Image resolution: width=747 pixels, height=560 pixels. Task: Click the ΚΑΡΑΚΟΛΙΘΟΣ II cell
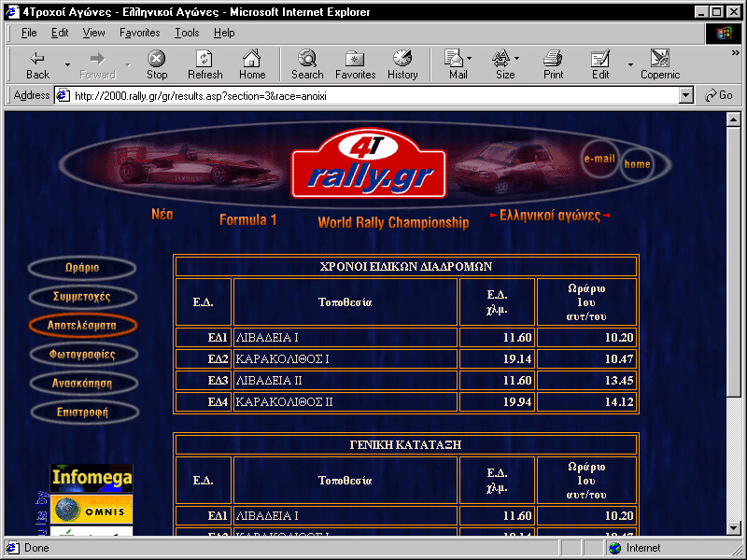(x=345, y=402)
